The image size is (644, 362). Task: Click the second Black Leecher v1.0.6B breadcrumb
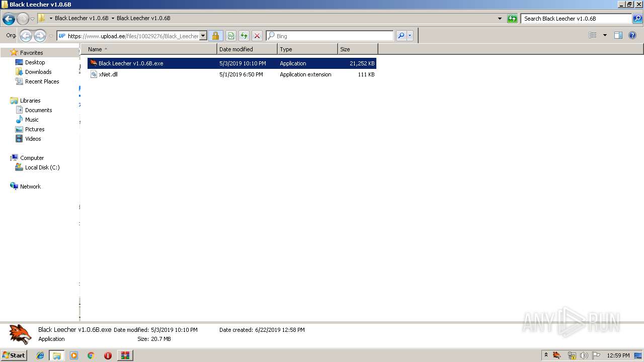pyautogui.click(x=143, y=18)
